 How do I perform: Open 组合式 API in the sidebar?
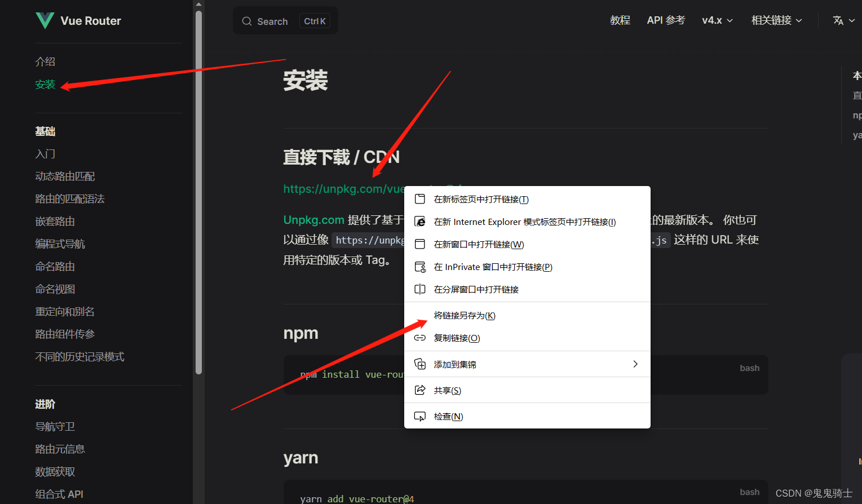(59, 494)
